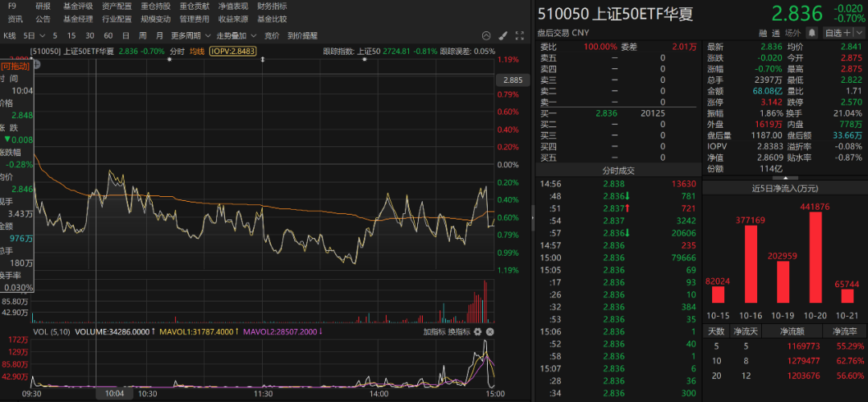The height and width of the screenshot is (402, 868).
Task: Open 基金比较 fund comparison
Action: [272, 18]
